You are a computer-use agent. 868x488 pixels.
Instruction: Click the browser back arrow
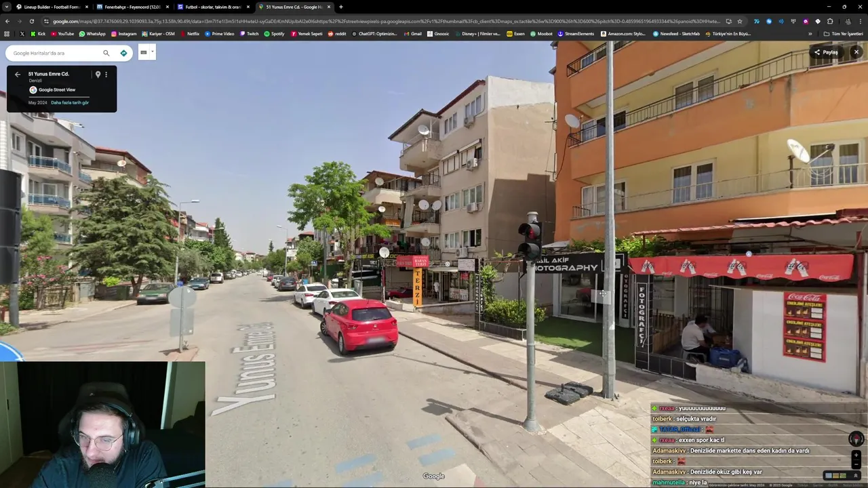coord(7,21)
